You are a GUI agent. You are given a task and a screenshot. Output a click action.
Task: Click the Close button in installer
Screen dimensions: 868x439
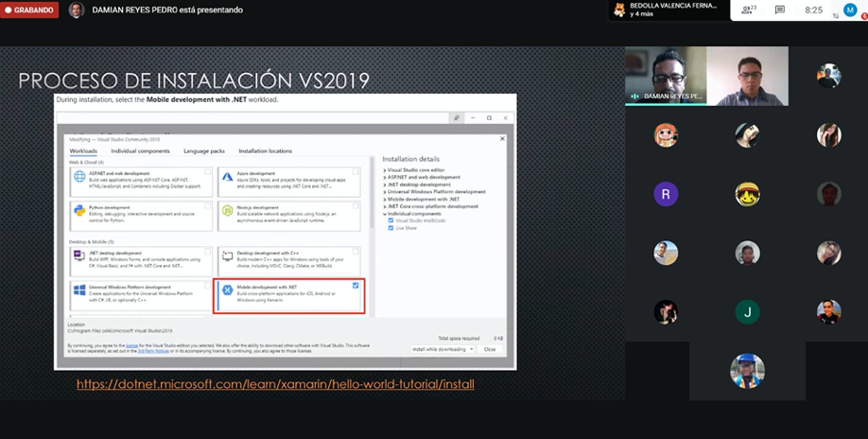[x=490, y=349]
